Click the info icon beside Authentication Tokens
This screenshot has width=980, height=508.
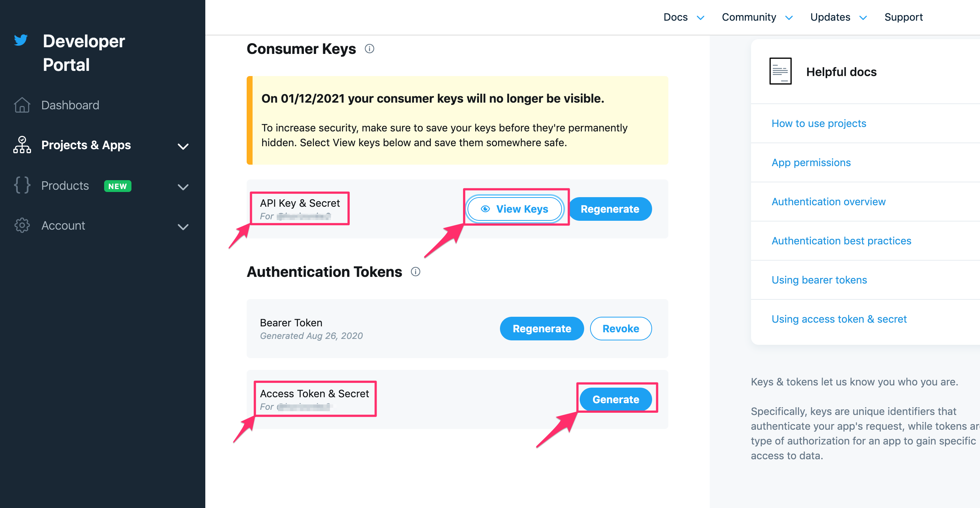coord(415,271)
